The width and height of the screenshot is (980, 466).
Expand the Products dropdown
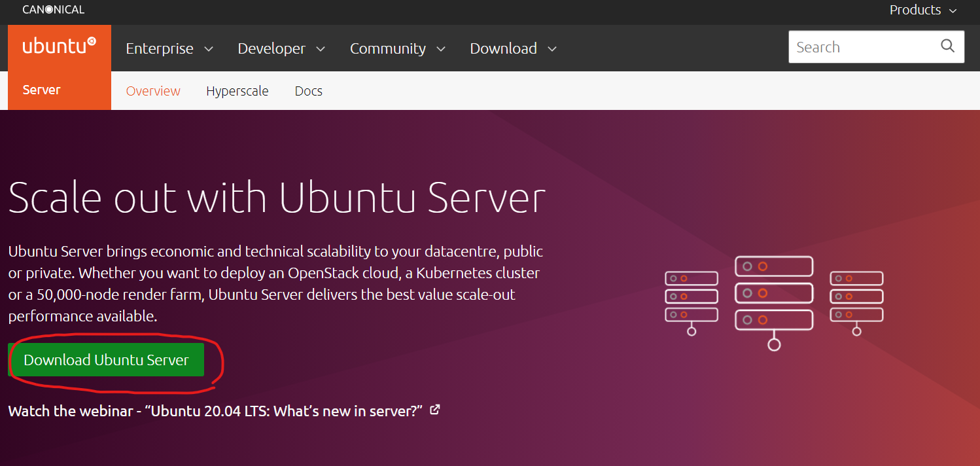[923, 10]
